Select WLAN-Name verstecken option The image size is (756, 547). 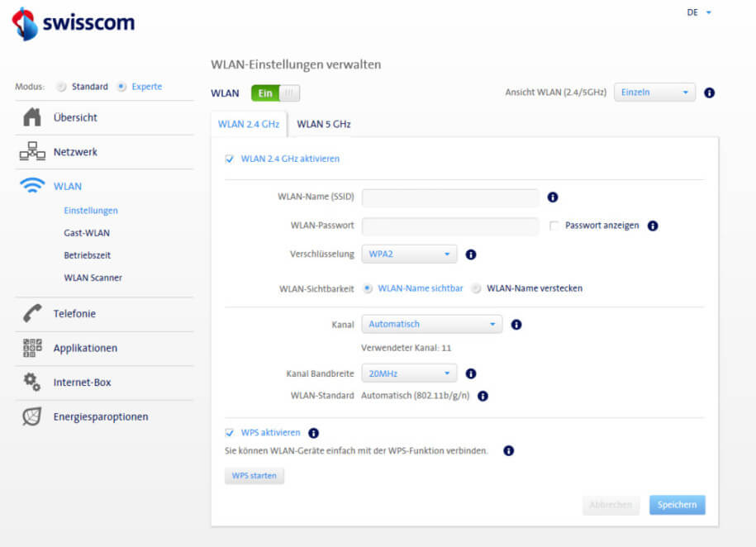(477, 288)
